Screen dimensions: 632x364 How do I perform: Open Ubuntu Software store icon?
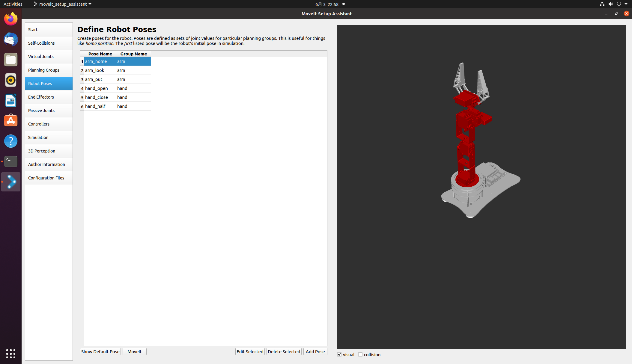(x=11, y=121)
